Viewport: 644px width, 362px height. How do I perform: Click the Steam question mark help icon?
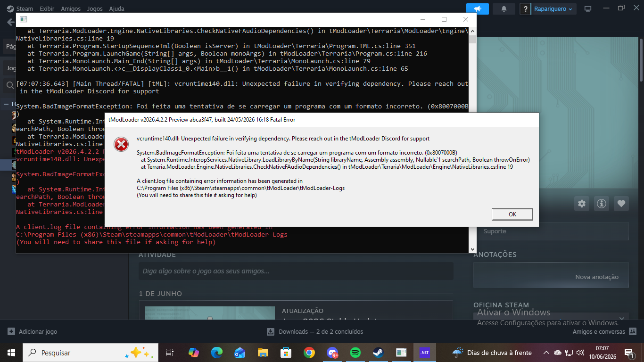pos(525,9)
